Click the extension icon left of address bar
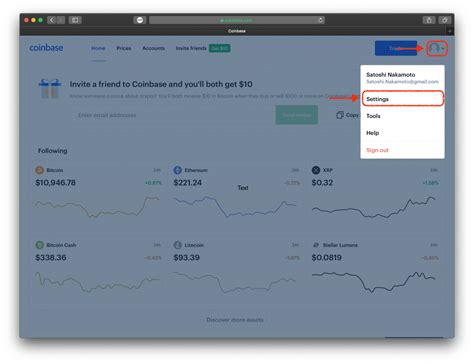 [x=140, y=20]
